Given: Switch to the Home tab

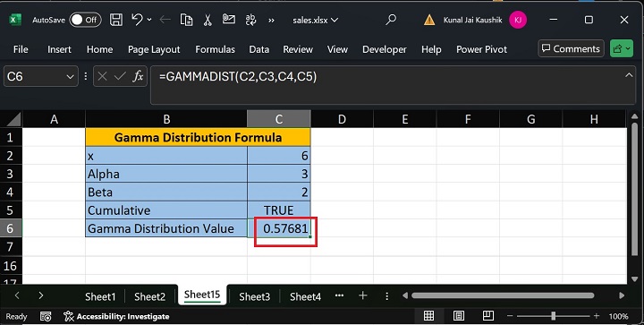Looking at the screenshot, I should [100, 49].
